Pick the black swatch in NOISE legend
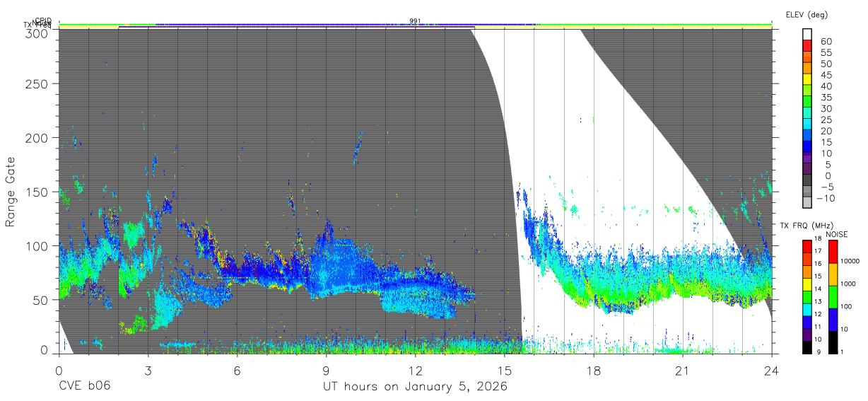Image resolution: width=868 pixels, height=401 pixels. pos(833,341)
